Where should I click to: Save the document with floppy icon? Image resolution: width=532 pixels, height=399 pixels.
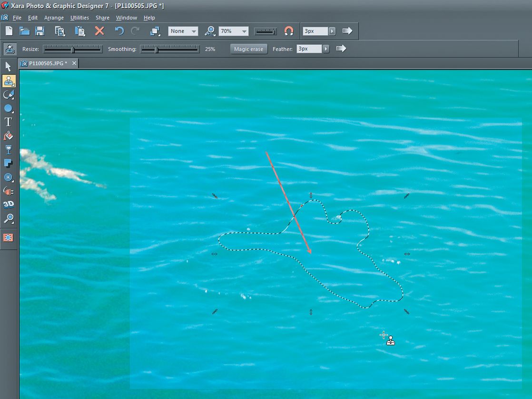pyautogui.click(x=40, y=31)
